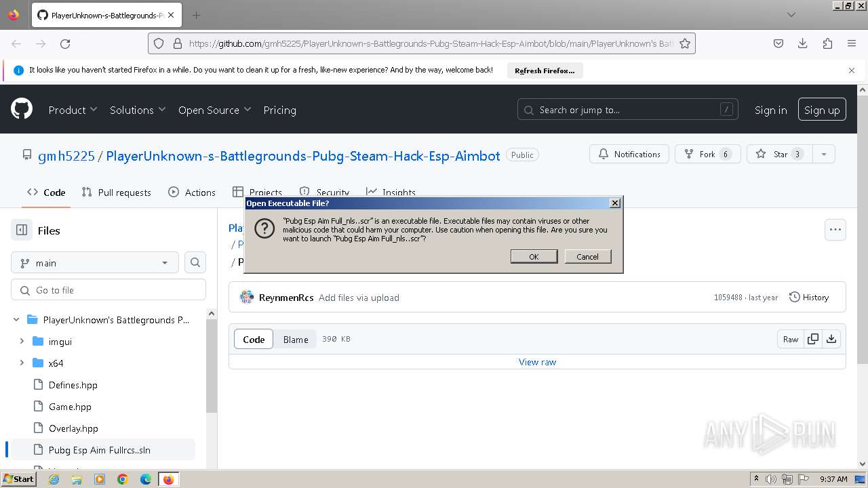Expand the Open Source menu
868x488 pixels.
tap(214, 110)
